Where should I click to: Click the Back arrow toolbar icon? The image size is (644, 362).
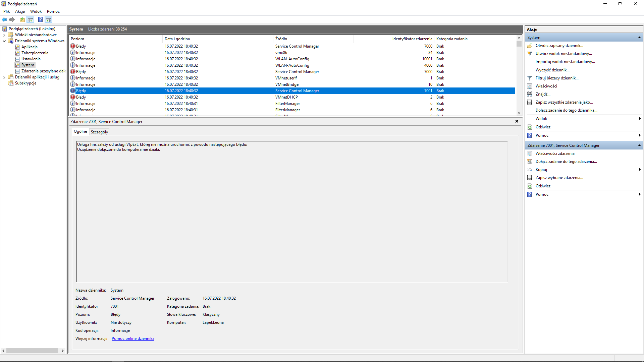4,19
